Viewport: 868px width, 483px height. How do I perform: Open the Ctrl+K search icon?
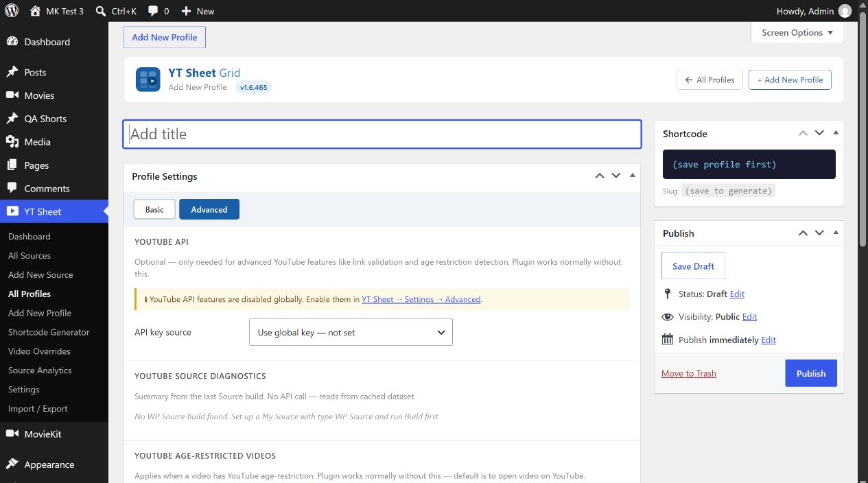[101, 11]
